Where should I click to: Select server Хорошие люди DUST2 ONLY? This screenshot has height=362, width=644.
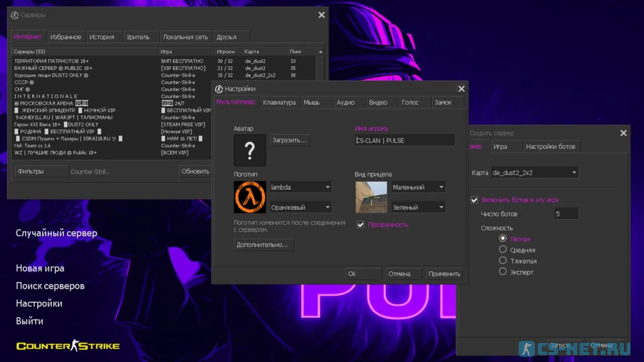coord(164,75)
